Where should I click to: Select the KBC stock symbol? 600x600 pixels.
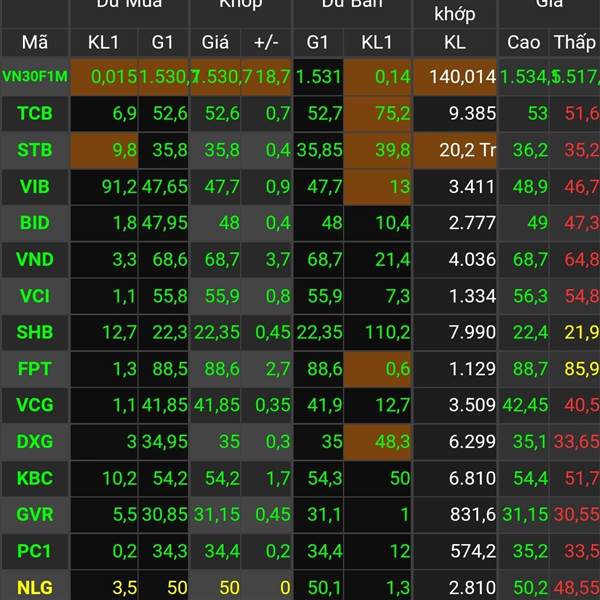click(x=35, y=478)
